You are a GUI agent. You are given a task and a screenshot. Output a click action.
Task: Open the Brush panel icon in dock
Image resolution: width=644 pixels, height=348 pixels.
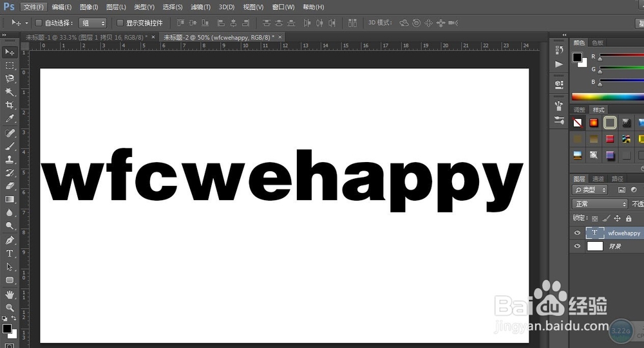click(x=559, y=120)
